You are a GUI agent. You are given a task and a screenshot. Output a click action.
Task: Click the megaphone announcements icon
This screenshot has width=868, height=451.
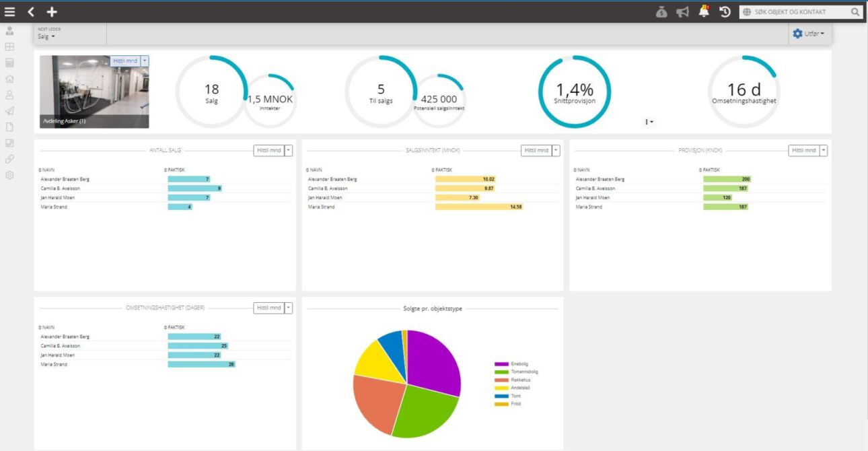[682, 11]
